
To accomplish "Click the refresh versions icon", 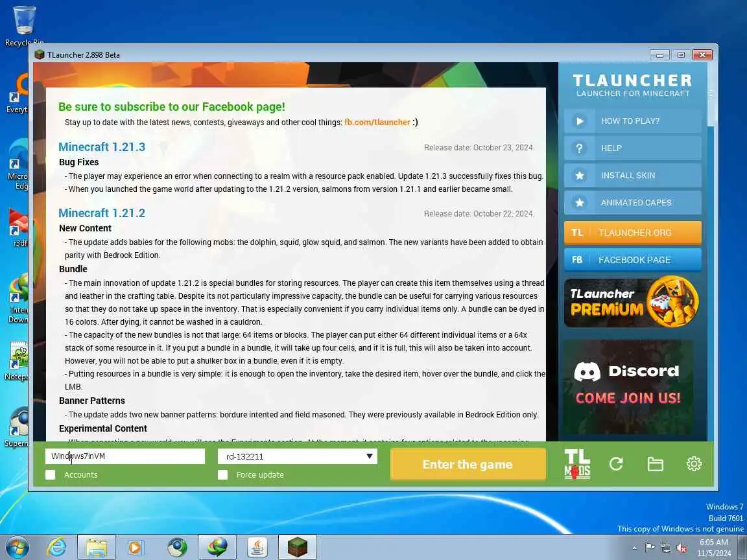I will (x=616, y=464).
